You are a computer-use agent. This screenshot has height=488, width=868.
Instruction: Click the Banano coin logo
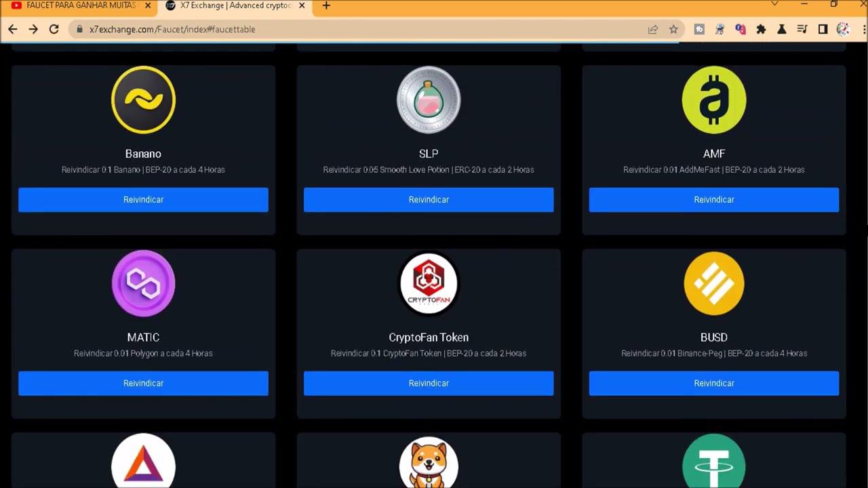tap(143, 100)
